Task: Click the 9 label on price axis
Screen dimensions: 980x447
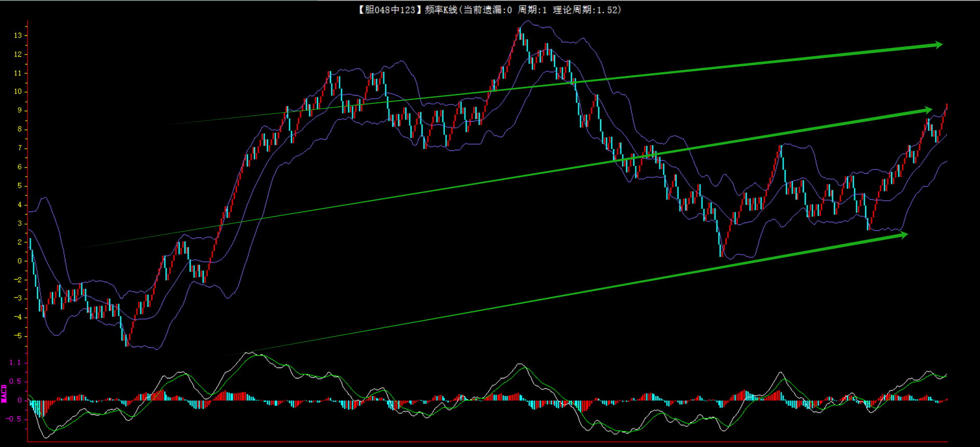Action: click(x=20, y=110)
